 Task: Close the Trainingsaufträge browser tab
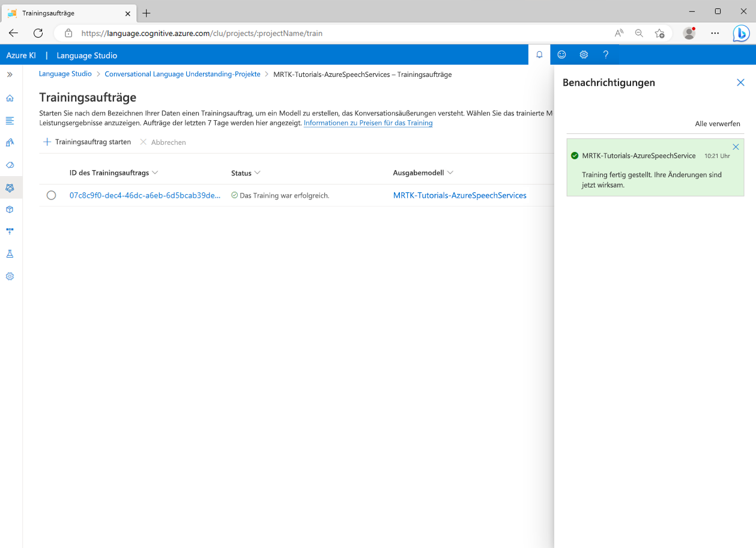click(127, 13)
